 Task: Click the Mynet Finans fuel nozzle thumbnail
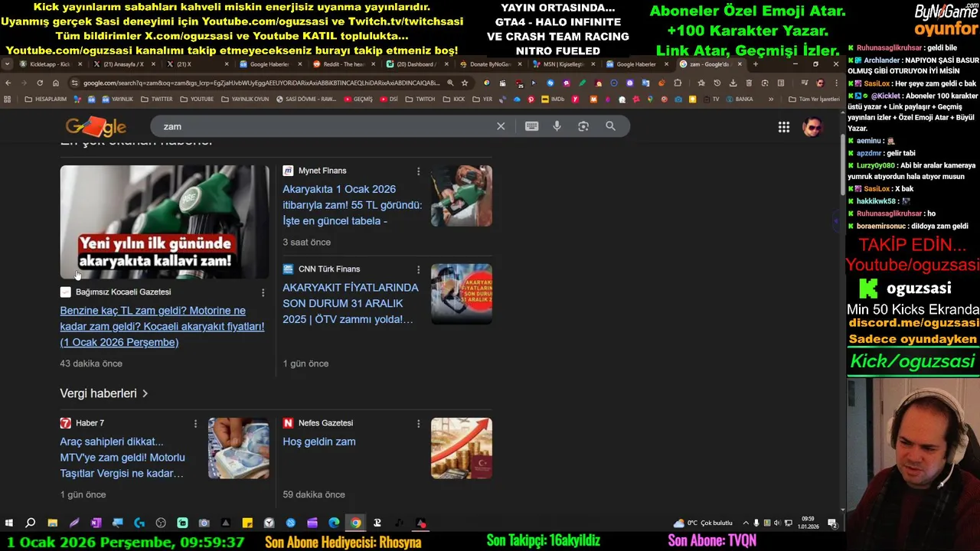point(461,196)
